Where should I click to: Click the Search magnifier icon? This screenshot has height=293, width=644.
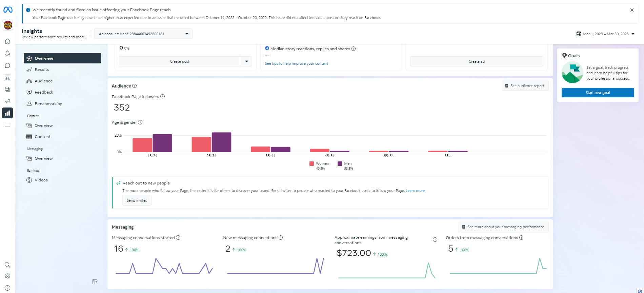pyautogui.click(x=7, y=265)
